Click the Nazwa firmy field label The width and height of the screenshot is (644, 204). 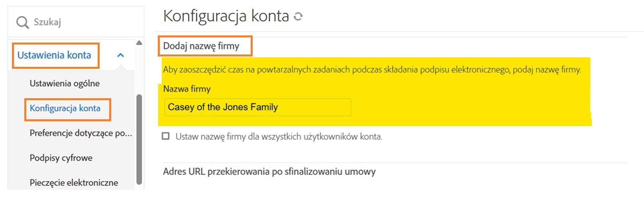point(187,89)
